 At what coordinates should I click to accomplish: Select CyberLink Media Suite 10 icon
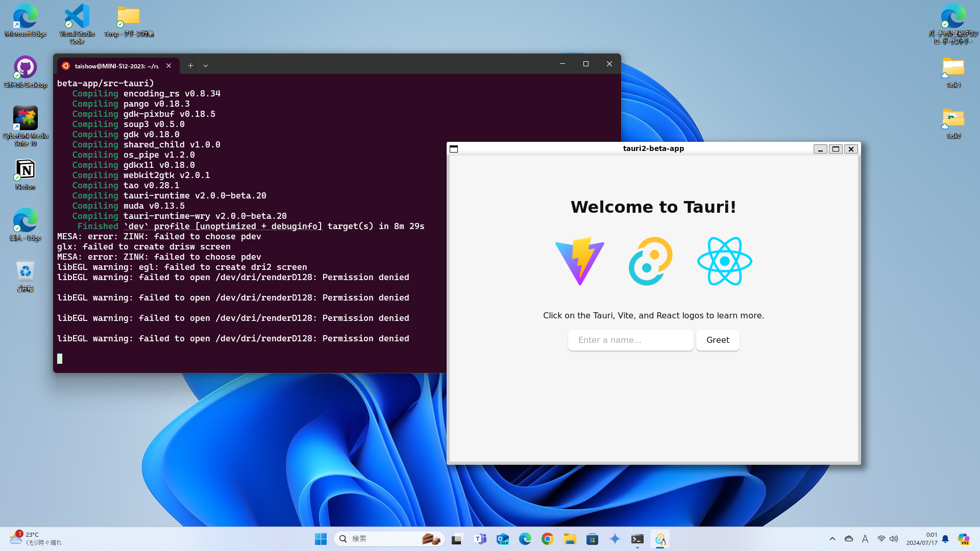[26, 127]
